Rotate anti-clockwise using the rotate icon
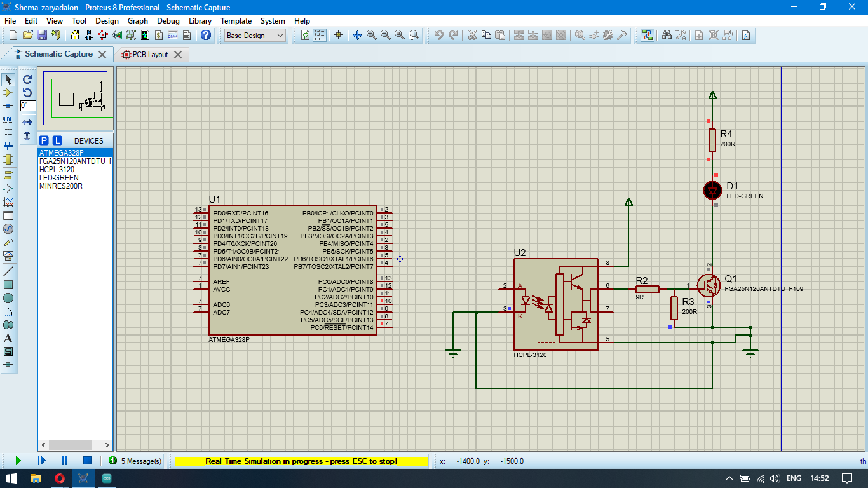Screen dimensions: 868x488 (27, 93)
